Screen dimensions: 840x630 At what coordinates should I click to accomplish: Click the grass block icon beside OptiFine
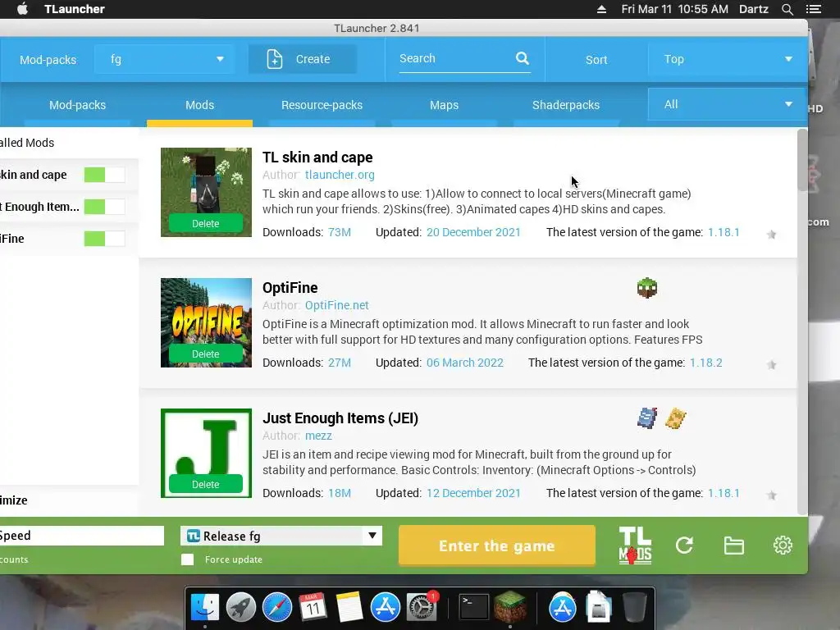pos(647,288)
